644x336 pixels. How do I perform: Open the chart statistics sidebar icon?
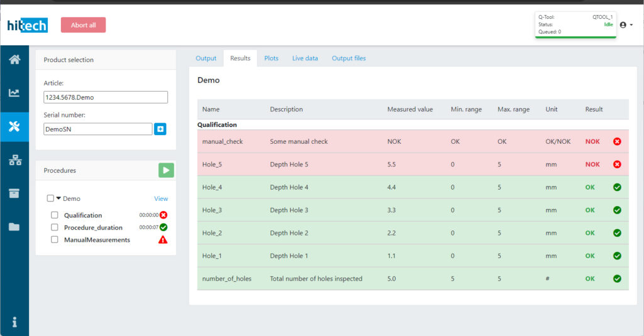coord(14,93)
